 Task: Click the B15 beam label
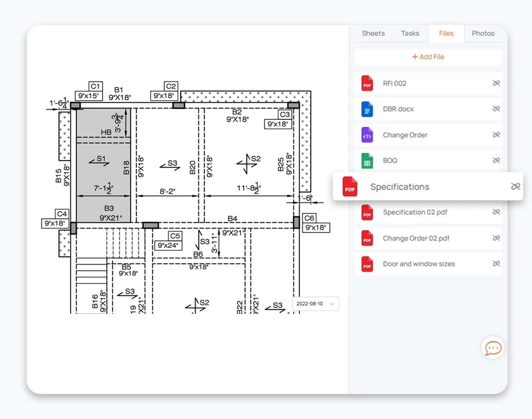click(58, 176)
